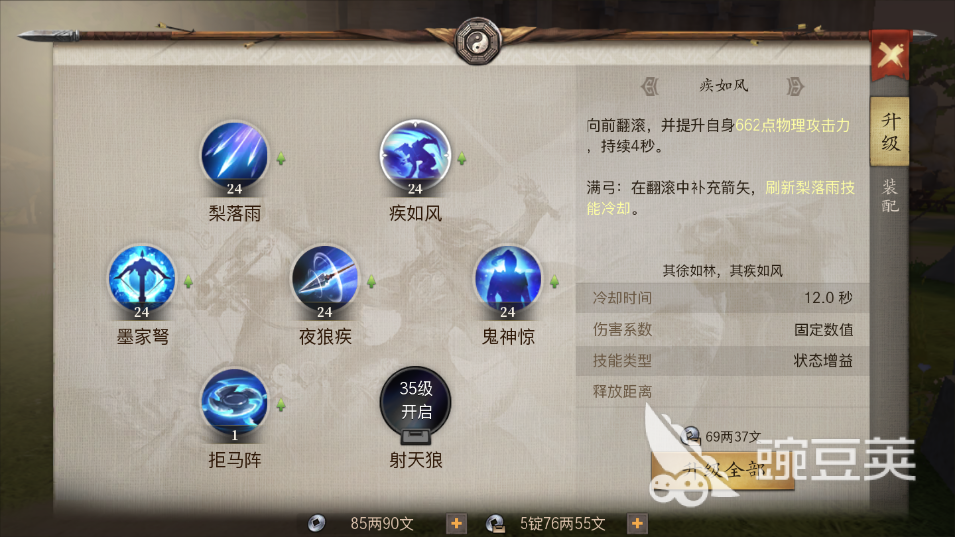Image resolution: width=955 pixels, height=537 pixels.
Task: Select the 疾如风 skill icon
Action: point(415,155)
